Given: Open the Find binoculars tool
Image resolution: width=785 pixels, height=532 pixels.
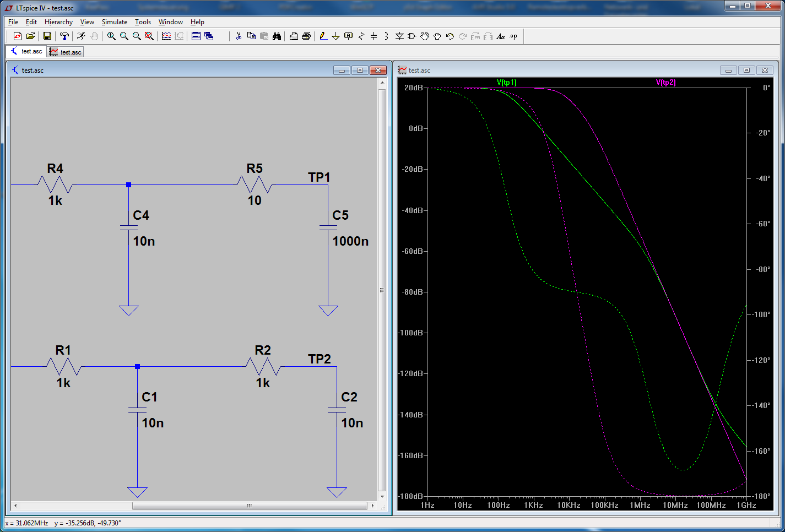Looking at the screenshot, I should pos(277,36).
